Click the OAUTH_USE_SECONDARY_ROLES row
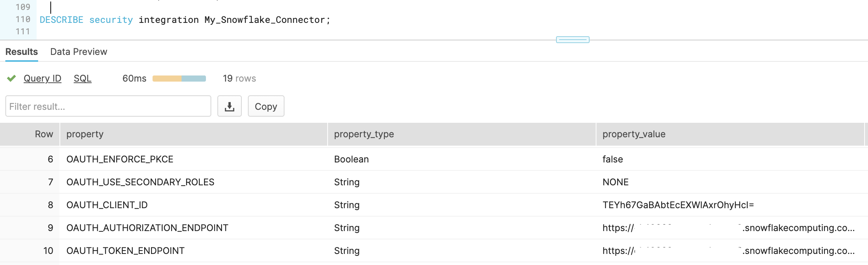The height and width of the screenshot is (265, 868). pos(140,182)
